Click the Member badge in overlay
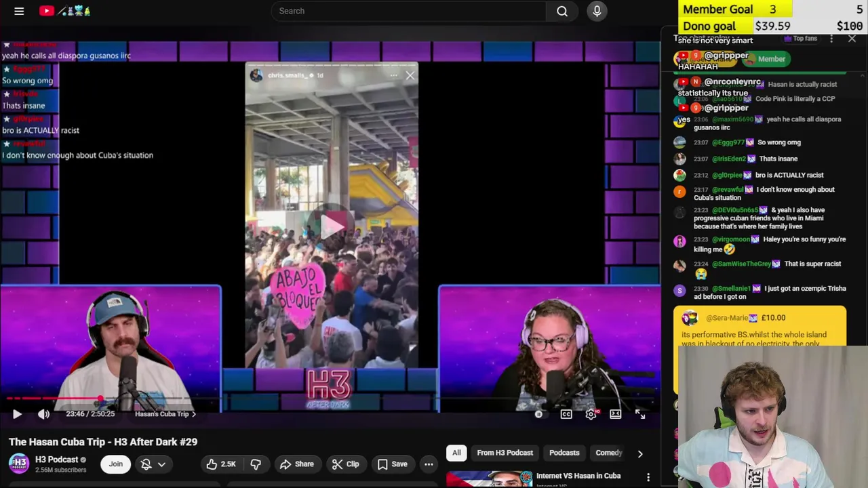 click(767, 59)
